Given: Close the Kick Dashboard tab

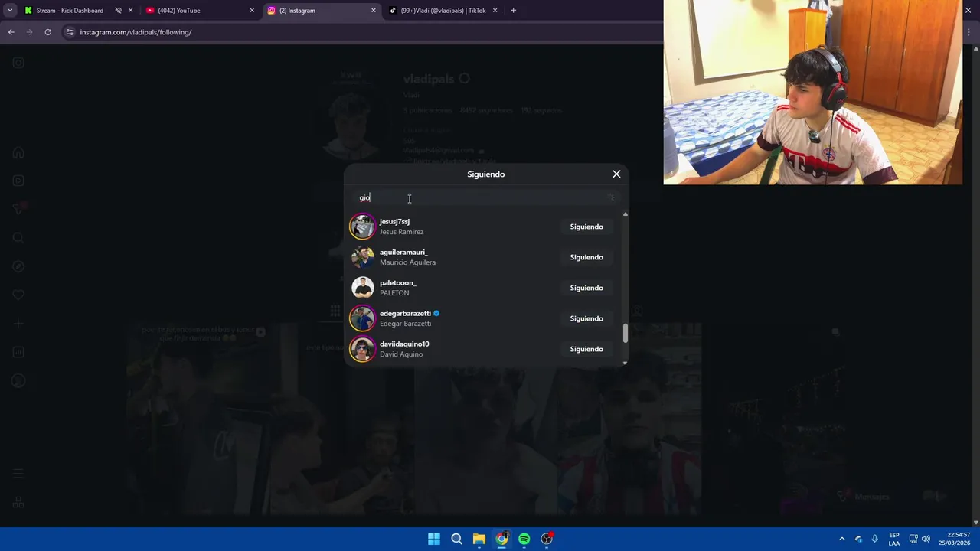Looking at the screenshot, I should (x=131, y=11).
